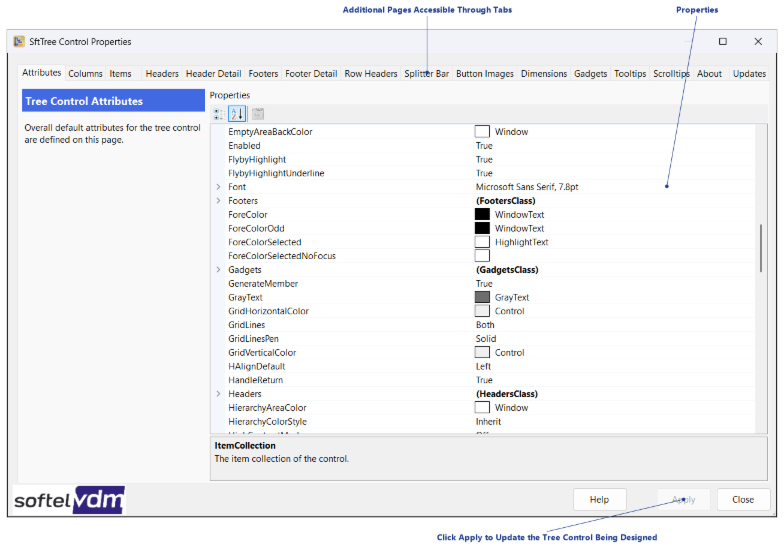
Task: Select the Gadgets tab
Action: pos(590,74)
